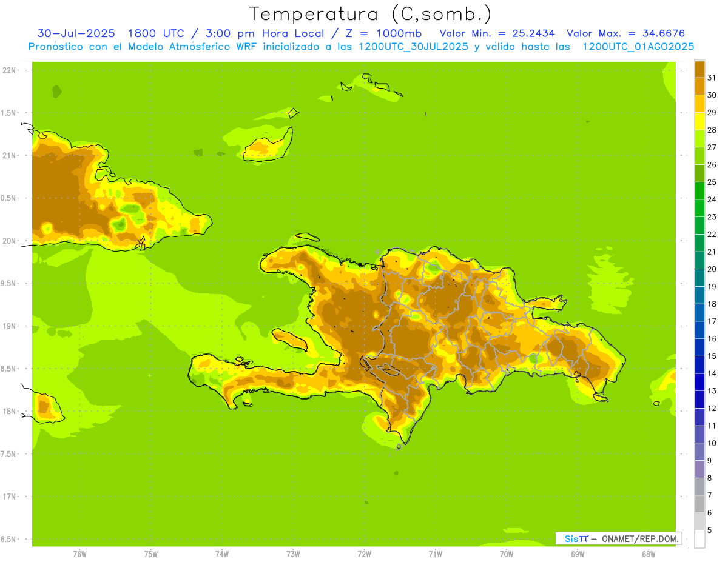The width and height of the screenshot is (728, 562).
Task: Click the legend value label "28"
Action: pyautogui.click(x=712, y=130)
